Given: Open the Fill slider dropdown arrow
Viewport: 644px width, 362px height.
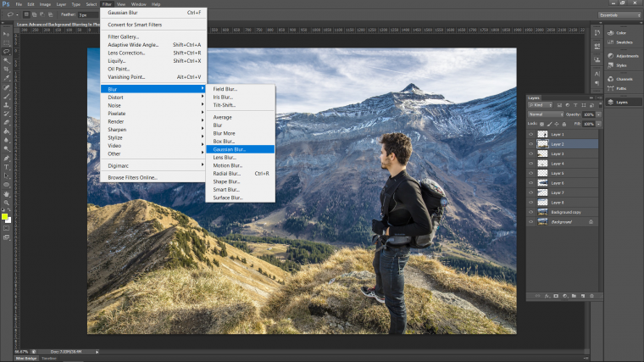Looking at the screenshot, I should [x=599, y=124].
